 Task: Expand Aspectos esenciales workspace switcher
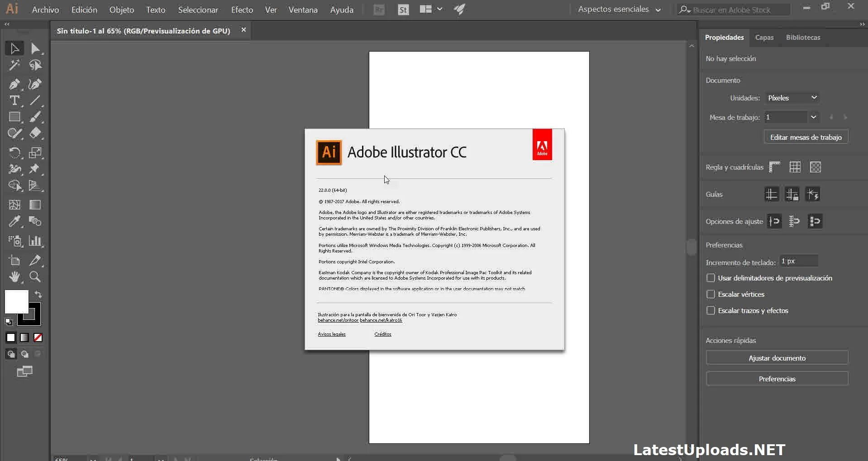(x=619, y=10)
